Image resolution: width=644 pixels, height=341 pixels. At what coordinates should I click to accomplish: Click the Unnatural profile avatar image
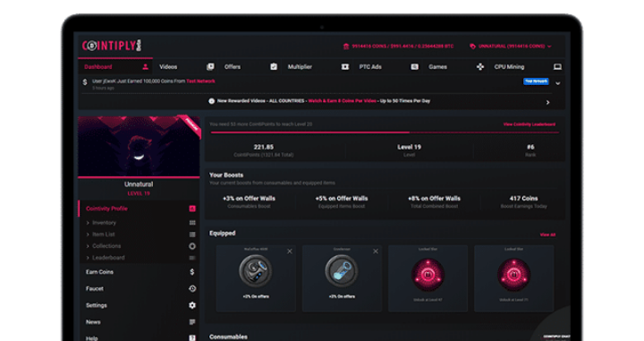coord(139,146)
